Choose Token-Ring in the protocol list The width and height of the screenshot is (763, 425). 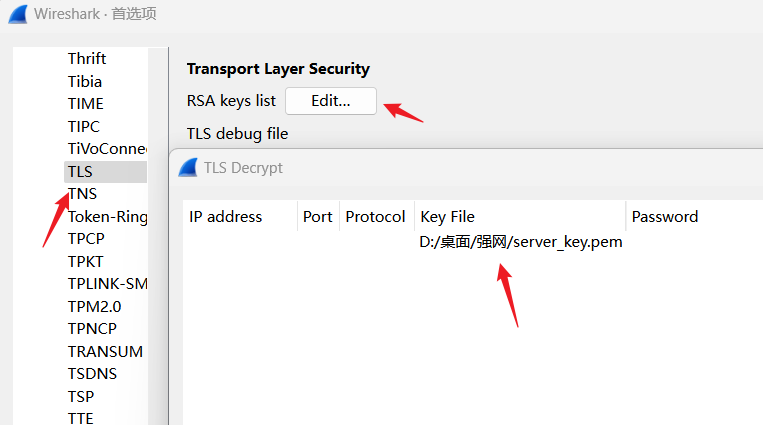click(x=107, y=217)
